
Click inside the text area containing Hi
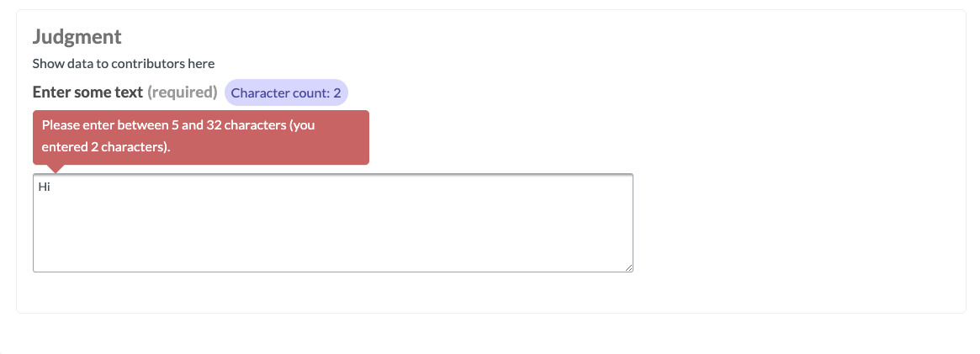333,223
